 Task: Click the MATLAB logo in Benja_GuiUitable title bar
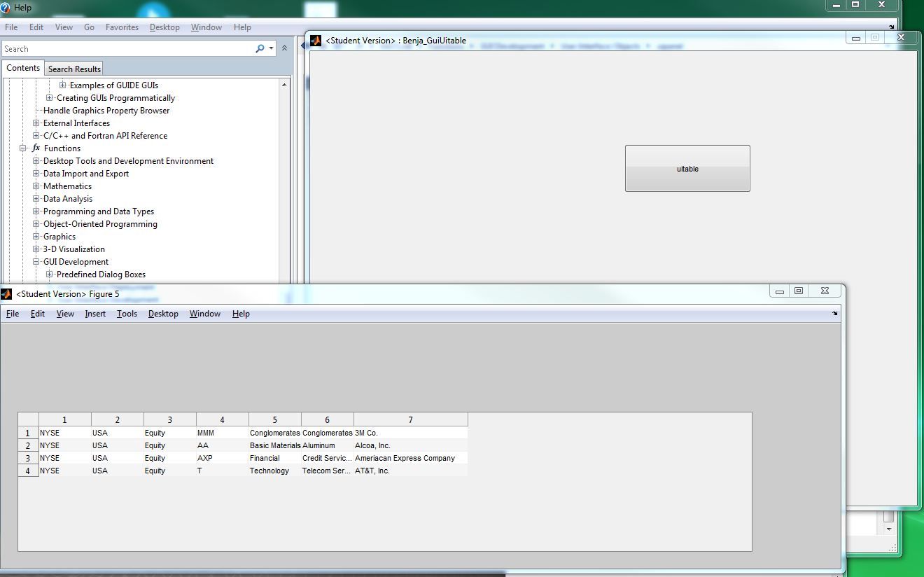click(316, 41)
